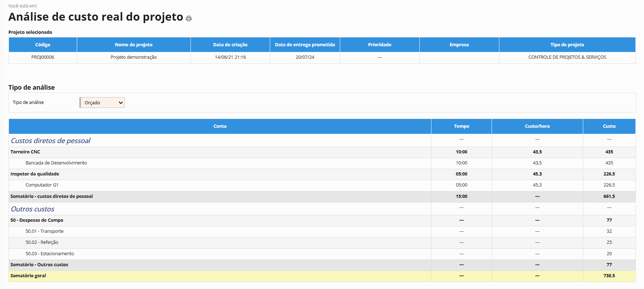Click the printer icon beside the title

189,19
